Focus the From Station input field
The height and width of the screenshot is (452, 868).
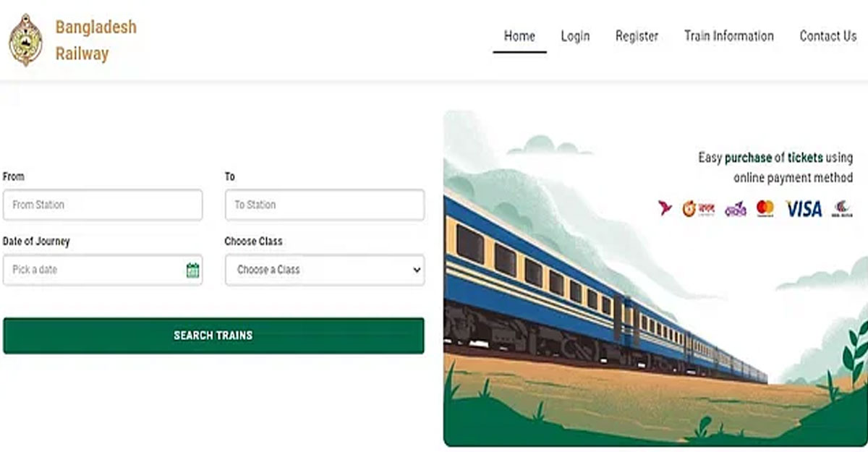pyautogui.click(x=103, y=205)
